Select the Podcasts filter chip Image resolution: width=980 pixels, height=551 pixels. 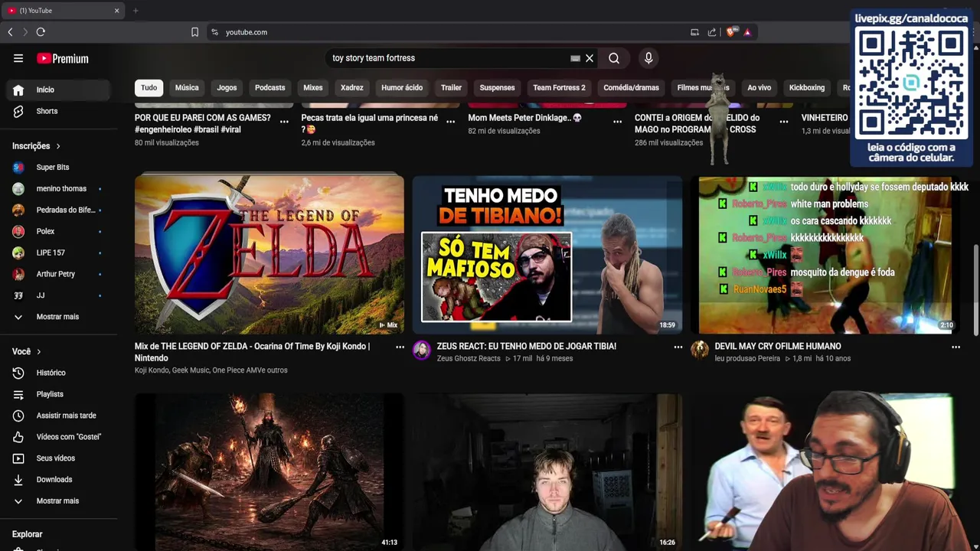(269, 87)
